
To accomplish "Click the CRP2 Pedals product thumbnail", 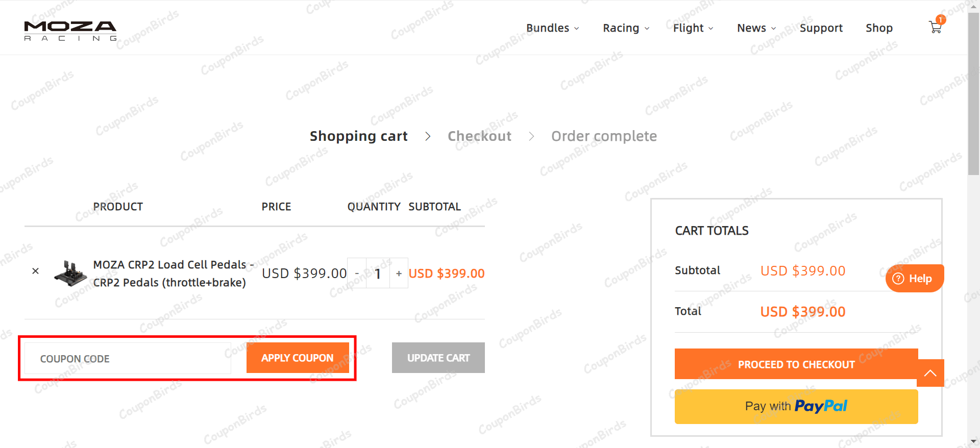I will point(70,273).
